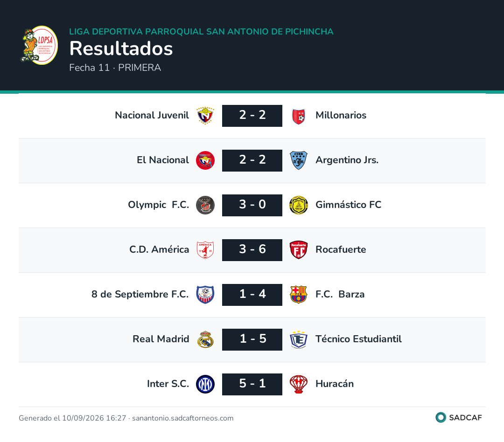Image resolution: width=504 pixels, height=442 pixels.
Task: Click the 3 - 6 score box
Action: coord(252,250)
